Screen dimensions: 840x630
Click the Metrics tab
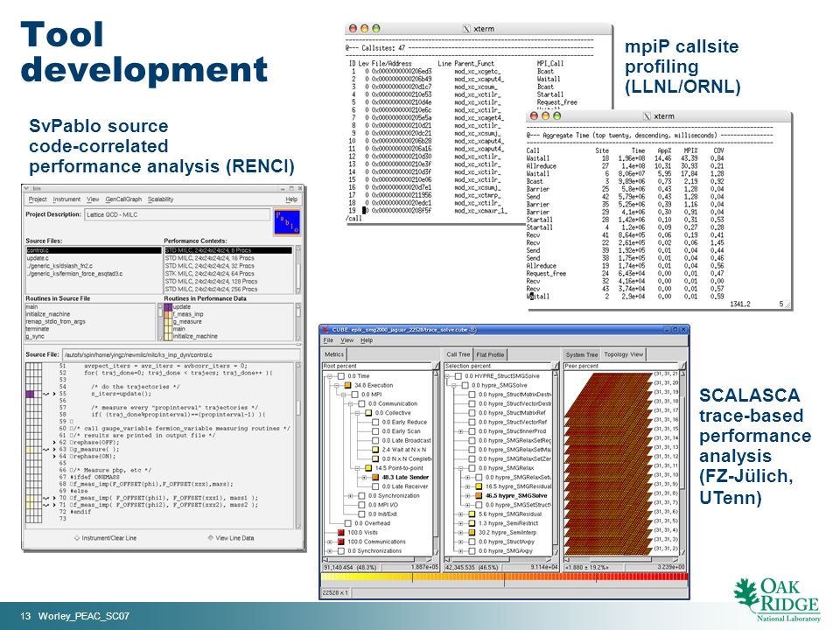(334, 354)
